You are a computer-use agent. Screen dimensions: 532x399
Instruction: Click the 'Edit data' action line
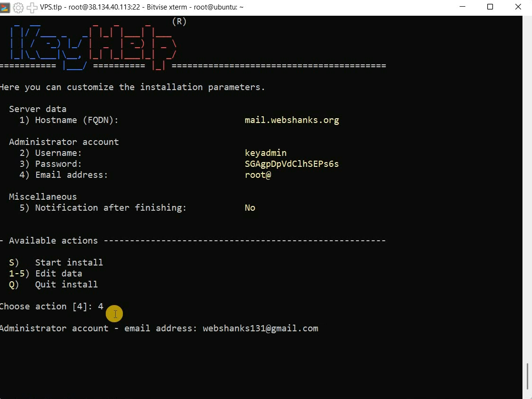tap(45, 273)
